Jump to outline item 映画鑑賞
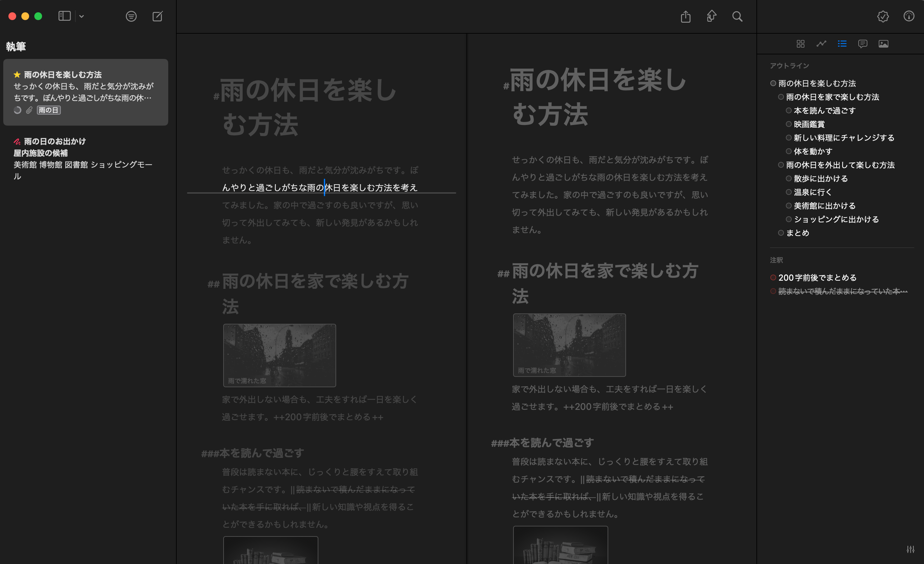The height and width of the screenshot is (564, 924). coord(809,124)
